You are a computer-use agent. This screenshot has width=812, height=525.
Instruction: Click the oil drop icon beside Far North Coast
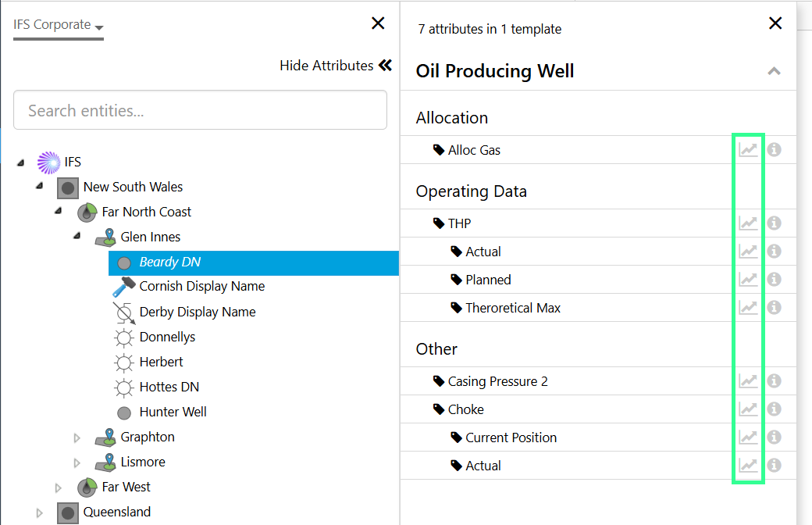coord(86,211)
